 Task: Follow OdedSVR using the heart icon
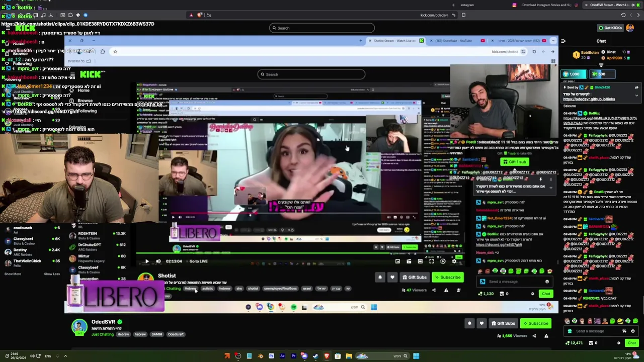pos(481,323)
